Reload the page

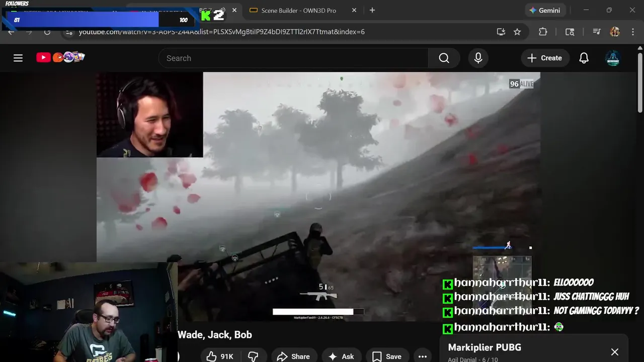click(x=47, y=32)
